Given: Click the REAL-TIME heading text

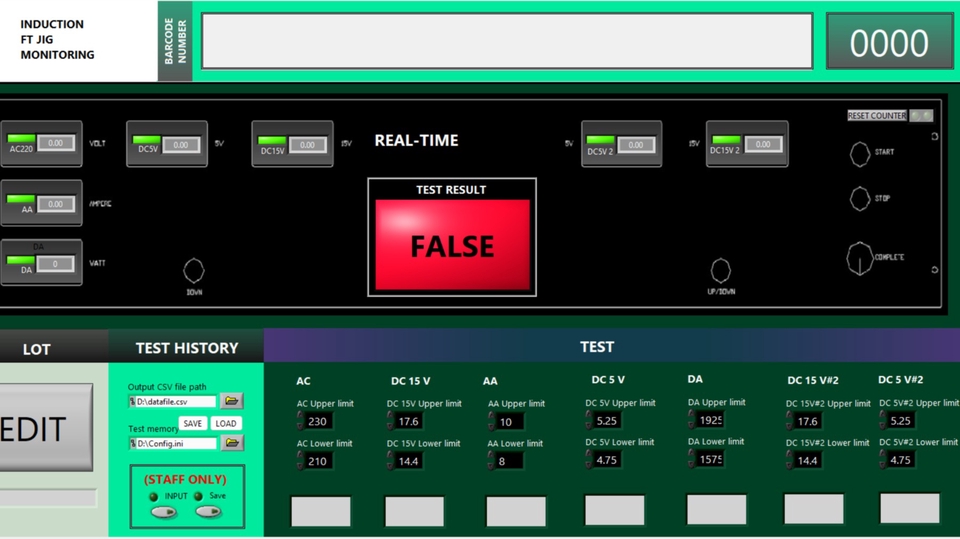Looking at the screenshot, I should pyautogui.click(x=416, y=140).
